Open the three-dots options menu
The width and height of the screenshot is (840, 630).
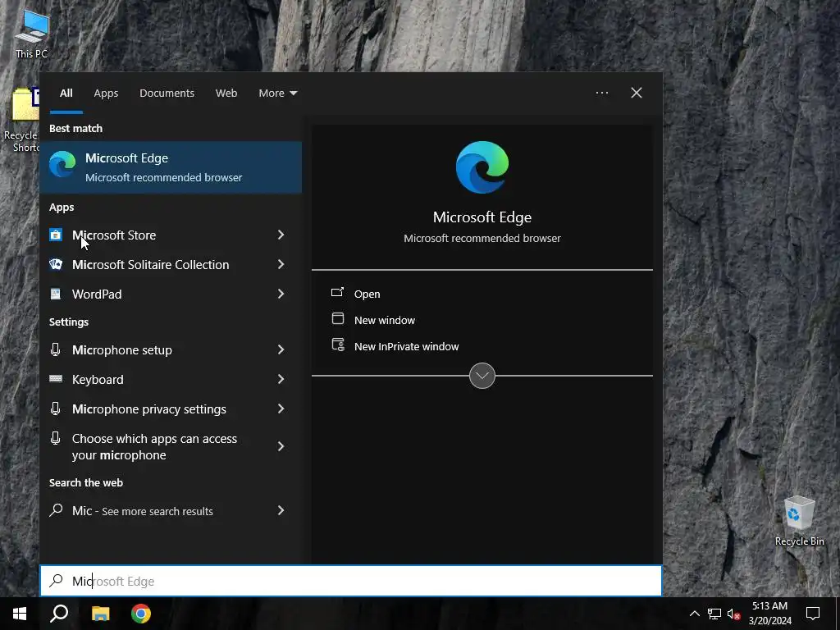pos(602,93)
